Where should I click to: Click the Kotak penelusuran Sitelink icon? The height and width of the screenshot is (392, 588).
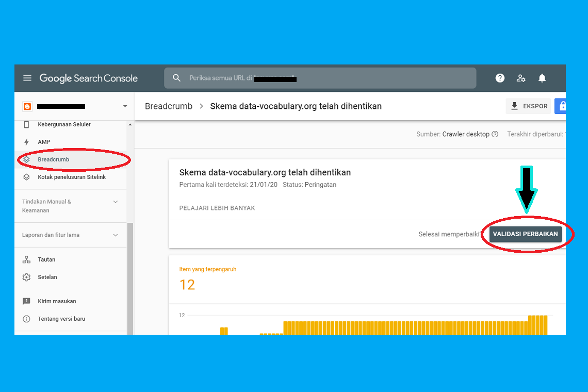pos(26,177)
